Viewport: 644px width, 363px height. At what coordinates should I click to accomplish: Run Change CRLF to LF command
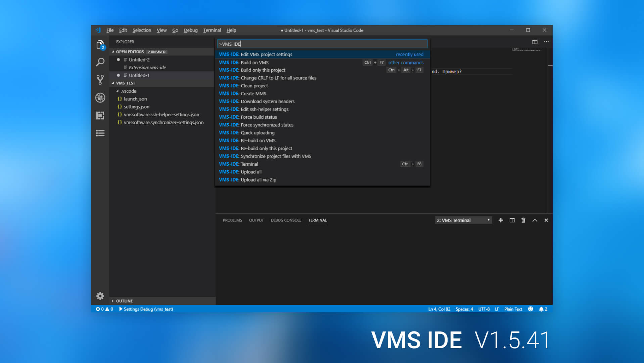[322, 78]
